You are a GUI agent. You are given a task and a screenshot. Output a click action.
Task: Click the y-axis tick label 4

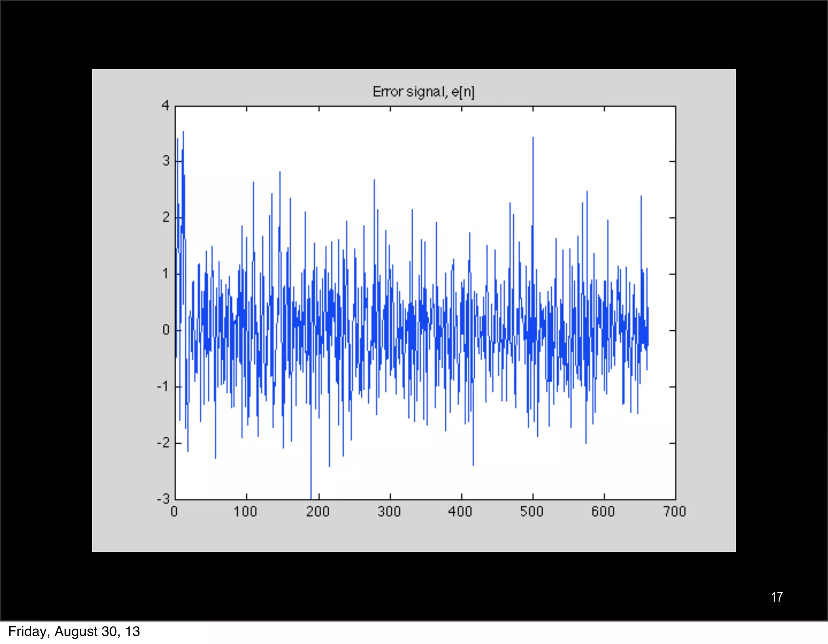point(165,106)
